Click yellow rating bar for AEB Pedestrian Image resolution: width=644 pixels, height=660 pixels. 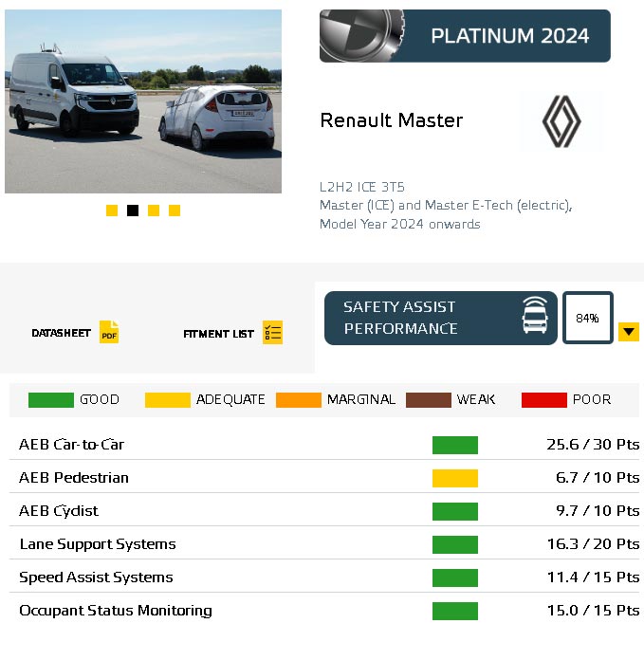[x=455, y=478]
